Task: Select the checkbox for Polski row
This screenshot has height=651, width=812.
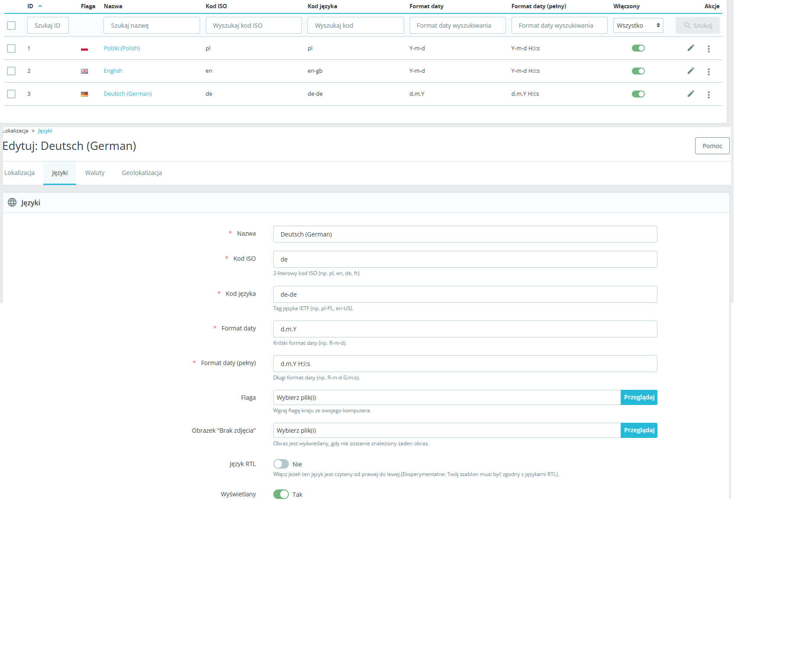Action: [x=11, y=49]
